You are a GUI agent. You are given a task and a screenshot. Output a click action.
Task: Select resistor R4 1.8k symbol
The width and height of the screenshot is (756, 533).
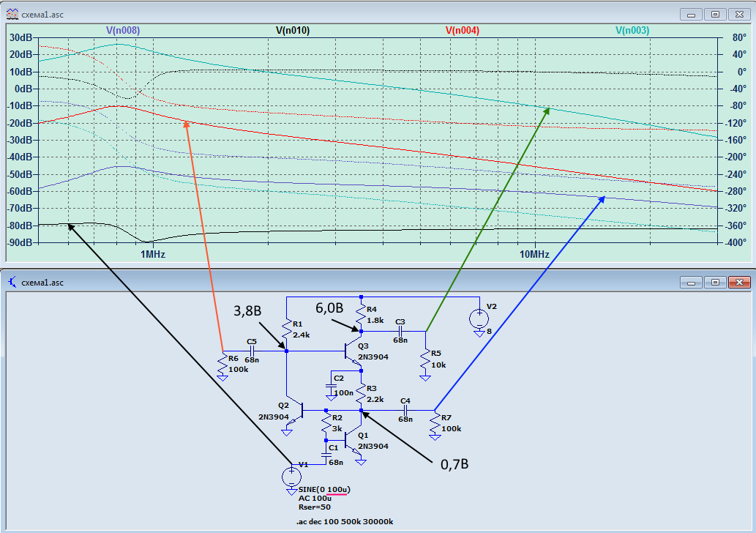[361, 314]
